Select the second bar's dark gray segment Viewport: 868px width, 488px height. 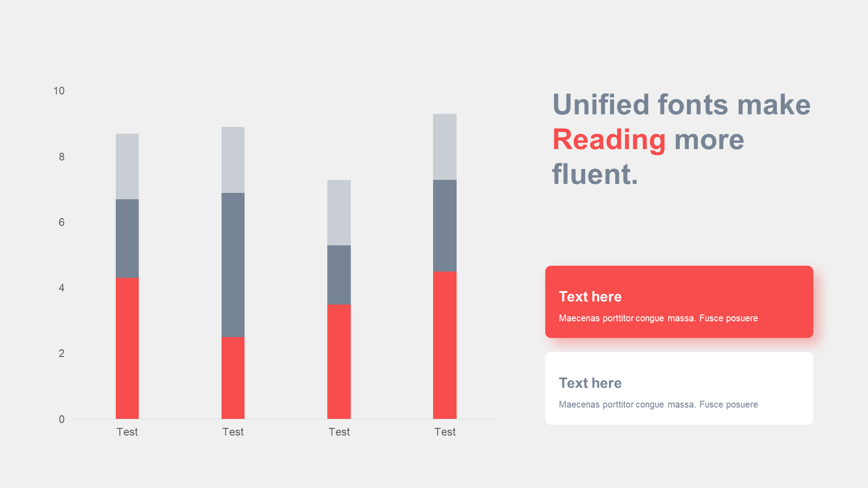[233, 265]
